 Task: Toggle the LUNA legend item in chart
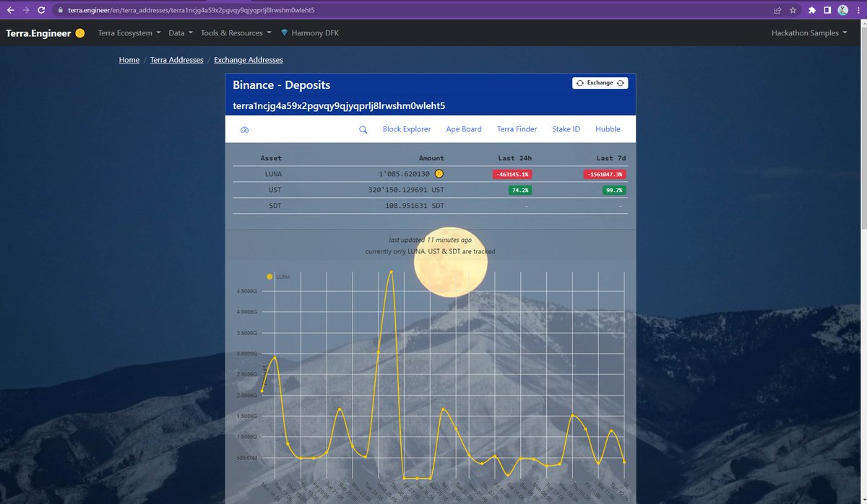pos(279,277)
